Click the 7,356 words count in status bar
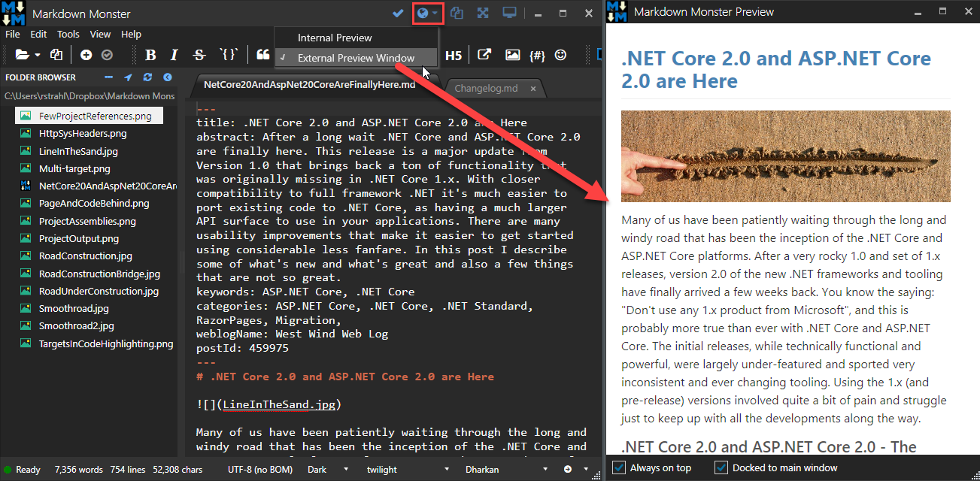 coord(79,470)
